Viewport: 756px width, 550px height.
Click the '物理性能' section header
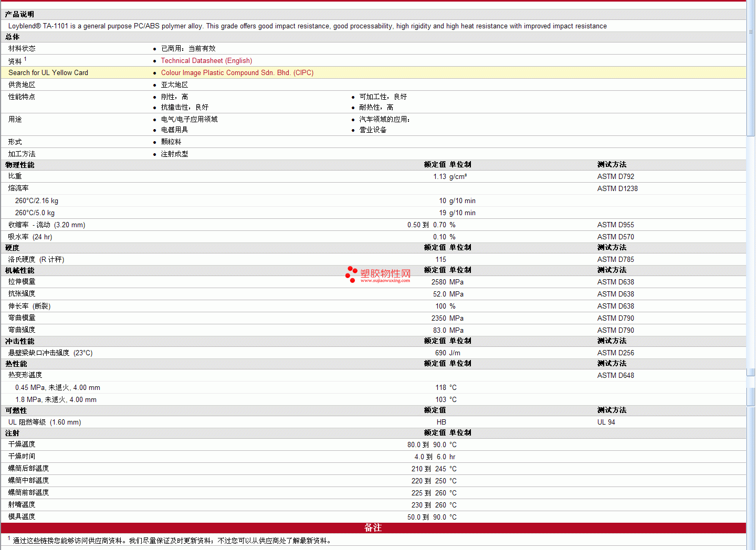19,165
